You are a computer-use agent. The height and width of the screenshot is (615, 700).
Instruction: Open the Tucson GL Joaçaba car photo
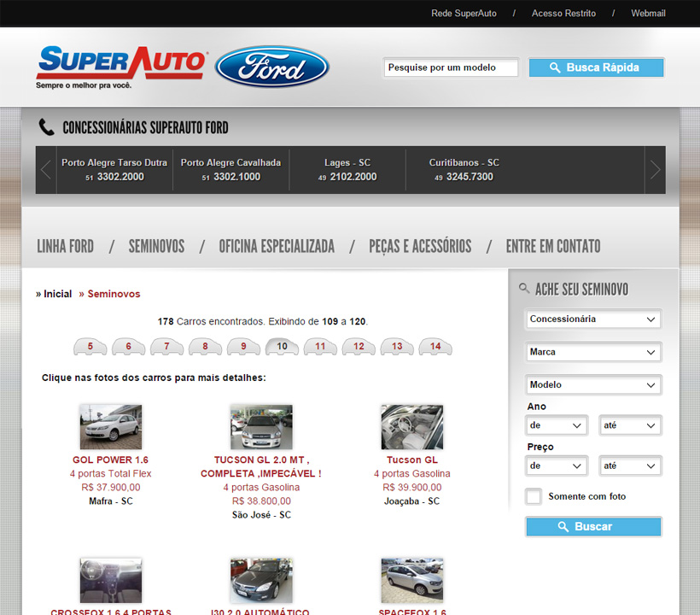412,427
